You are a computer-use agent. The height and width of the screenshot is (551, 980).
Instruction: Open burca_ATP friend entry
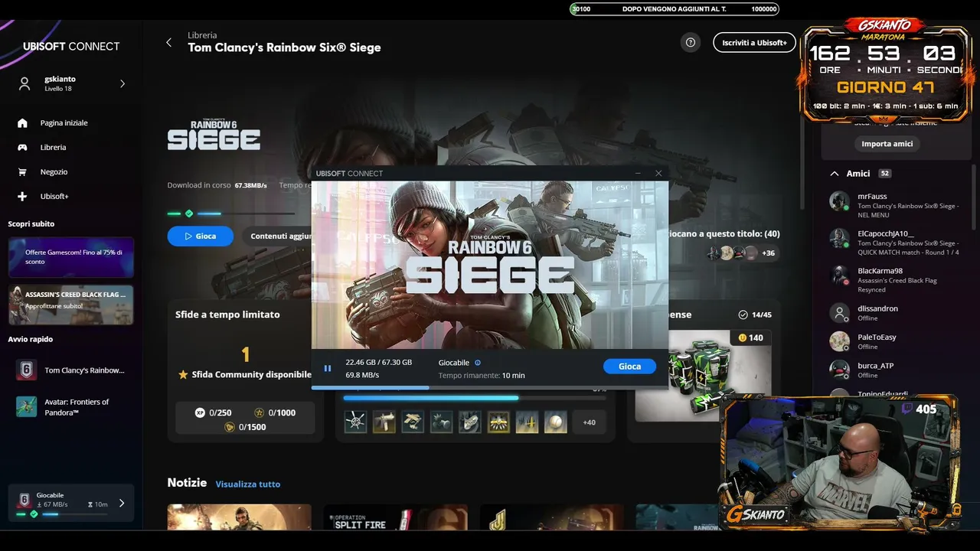[x=894, y=370]
